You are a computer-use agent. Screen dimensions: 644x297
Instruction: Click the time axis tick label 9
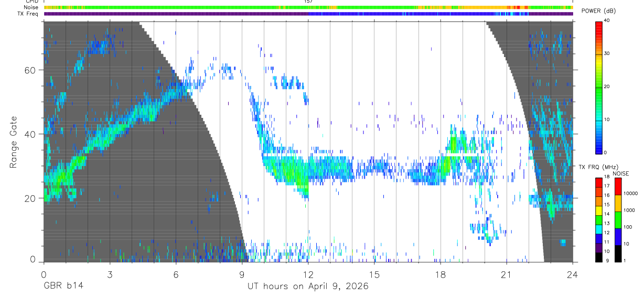click(242, 274)
